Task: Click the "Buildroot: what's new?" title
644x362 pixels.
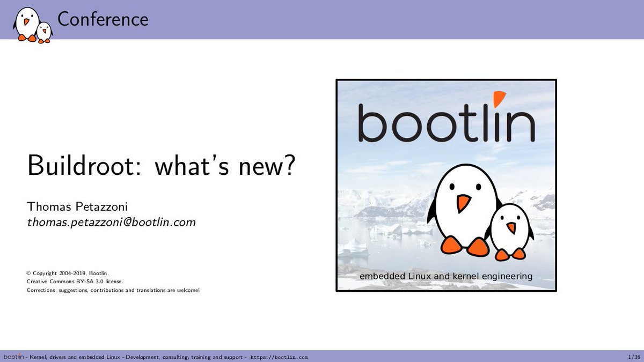Action: tap(161, 166)
